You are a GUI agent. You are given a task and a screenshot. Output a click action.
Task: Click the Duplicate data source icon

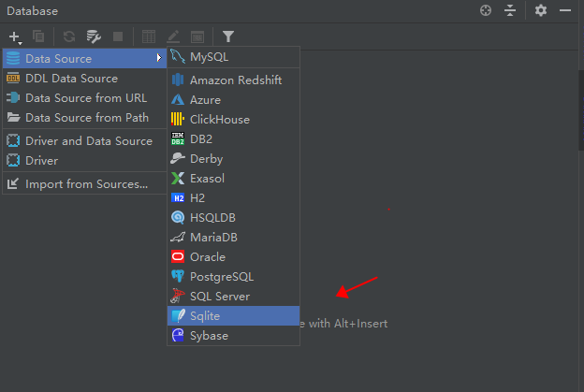pyautogui.click(x=38, y=36)
